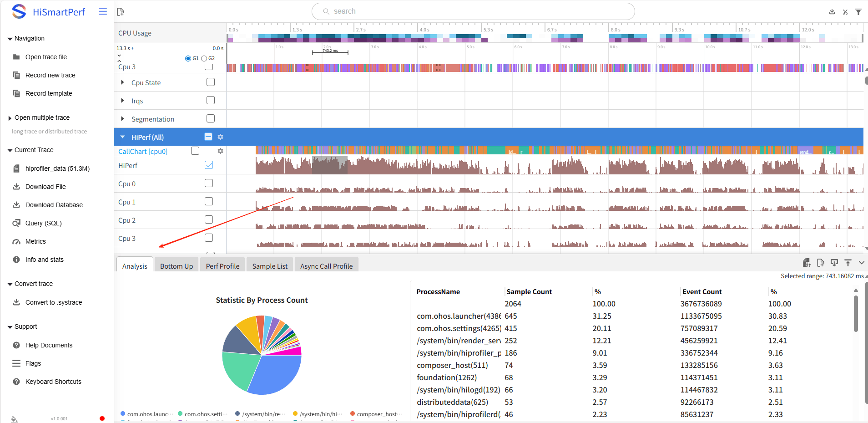Expand the Cpu State row
868x423 pixels.
[122, 82]
